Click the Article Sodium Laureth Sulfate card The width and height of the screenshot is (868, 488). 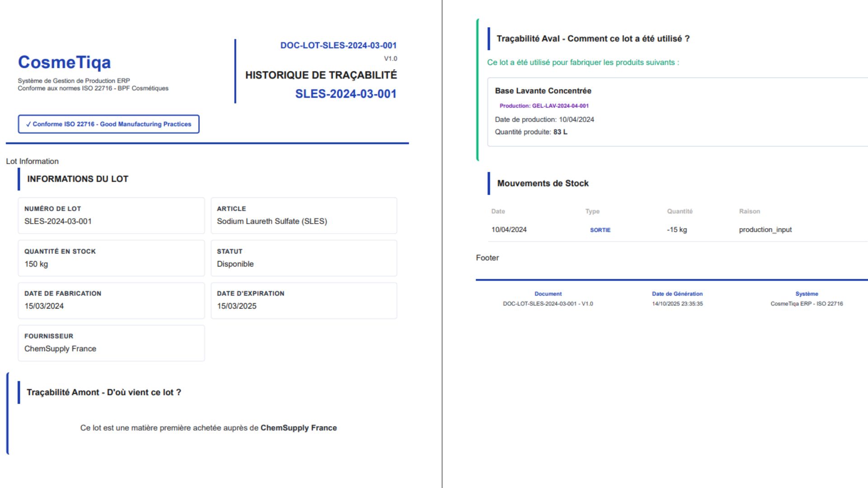304,216
